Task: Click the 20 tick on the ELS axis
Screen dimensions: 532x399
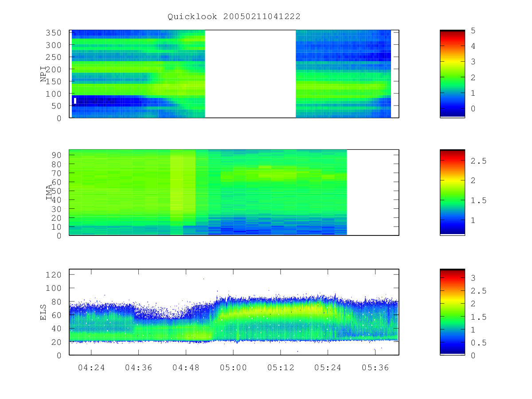Action: click(57, 342)
